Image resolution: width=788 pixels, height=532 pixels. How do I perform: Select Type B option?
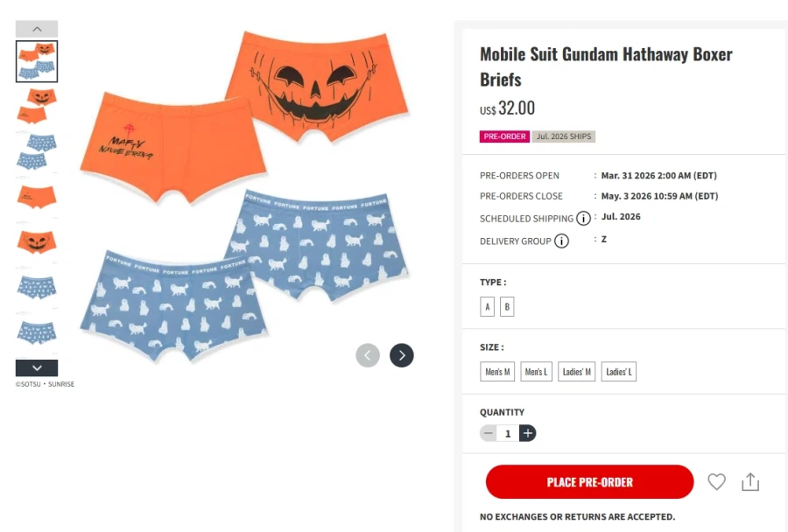(x=507, y=307)
